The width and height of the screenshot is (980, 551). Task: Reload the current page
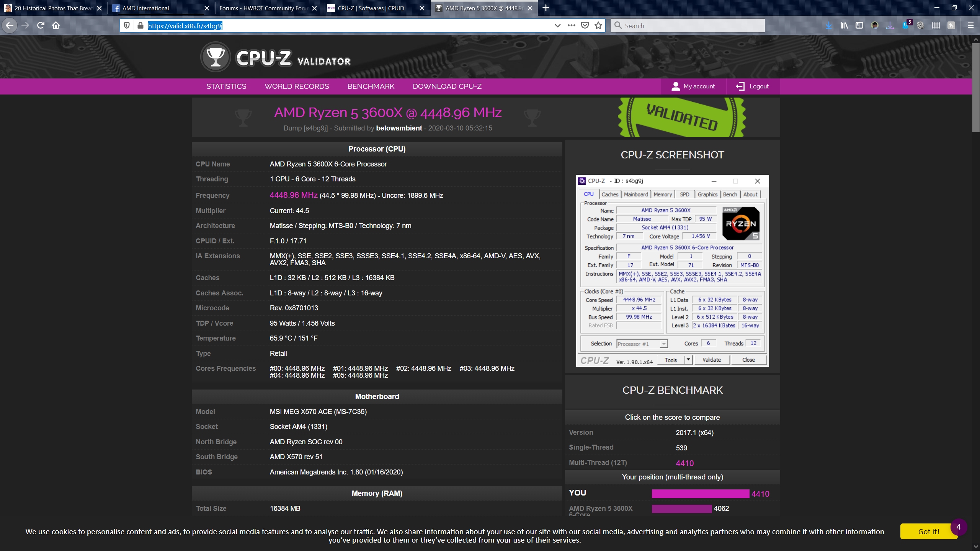point(41,26)
